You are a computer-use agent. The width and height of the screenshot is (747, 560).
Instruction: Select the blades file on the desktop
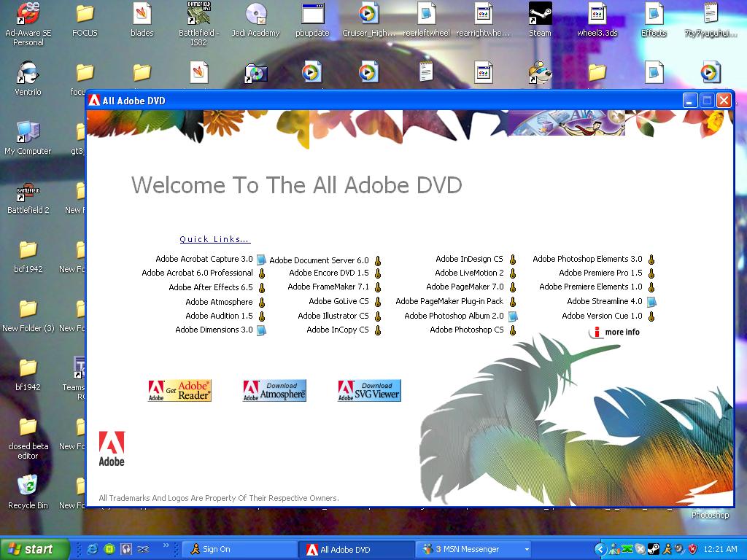142,20
